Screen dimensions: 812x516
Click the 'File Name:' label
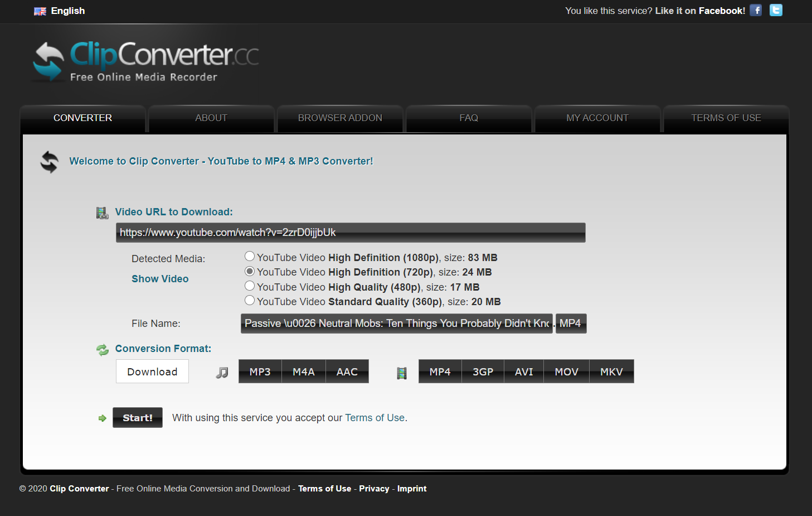[156, 324]
